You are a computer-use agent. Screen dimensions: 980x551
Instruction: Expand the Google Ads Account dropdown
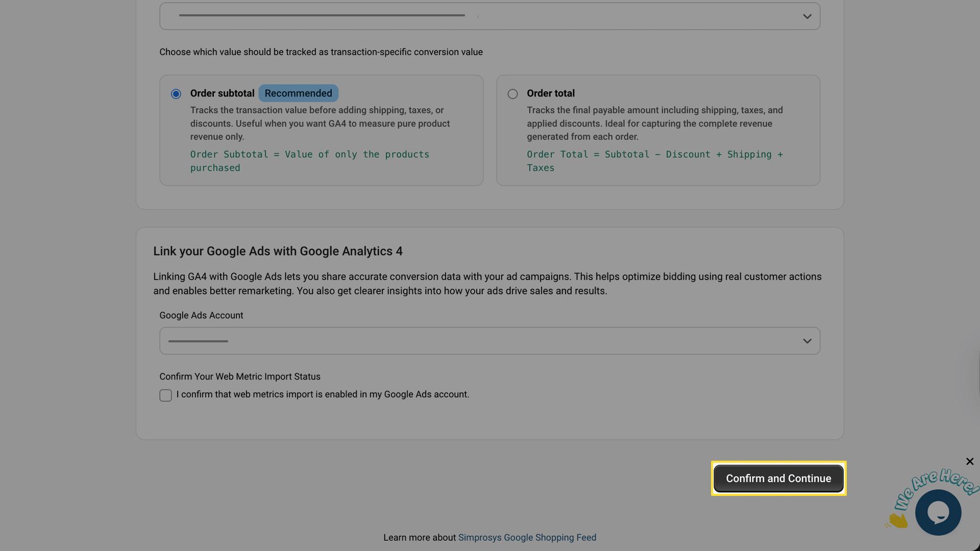point(489,340)
